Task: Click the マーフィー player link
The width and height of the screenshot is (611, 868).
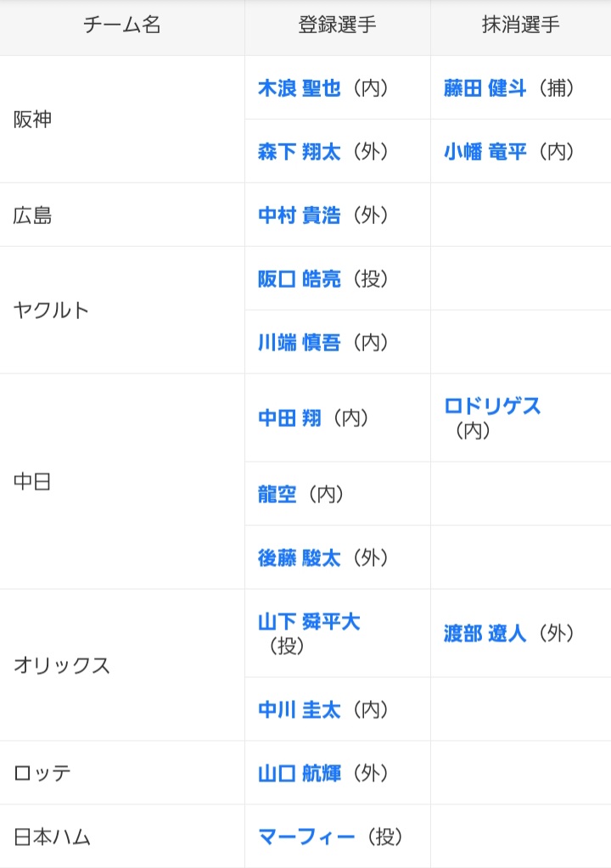Action: [x=306, y=837]
